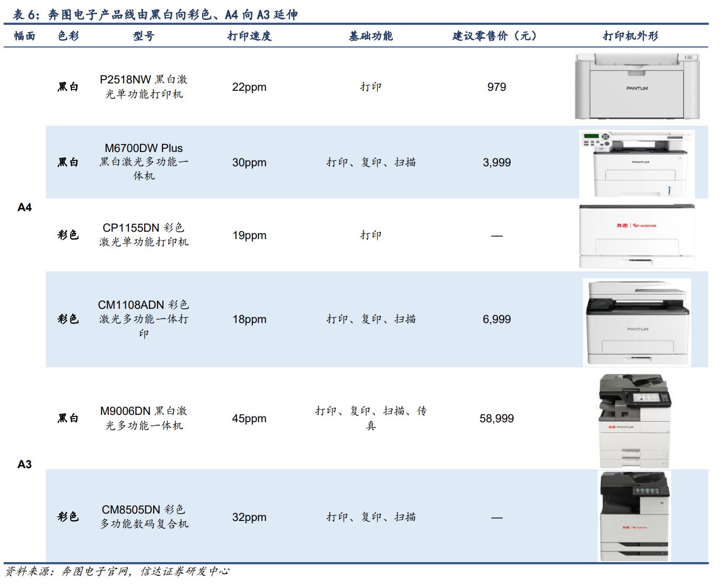Click the M6700DW Plus printer image
The width and height of the screenshot is (723, 588).
pos(637,164)
